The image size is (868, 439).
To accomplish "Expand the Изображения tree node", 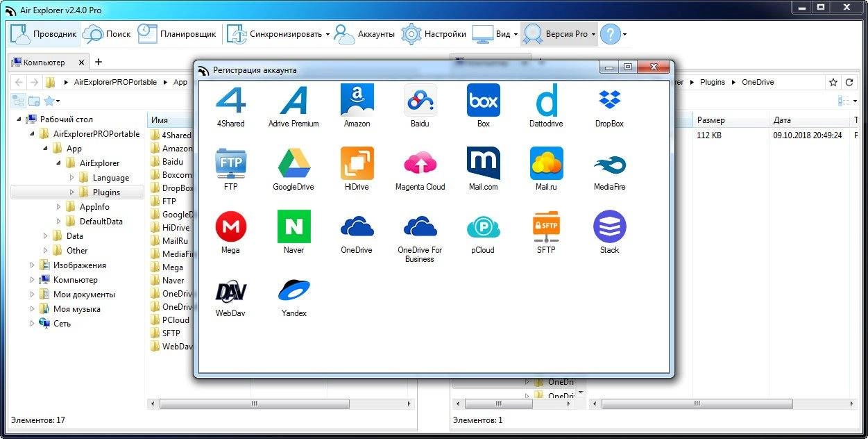I will click(x=32, y=265).
